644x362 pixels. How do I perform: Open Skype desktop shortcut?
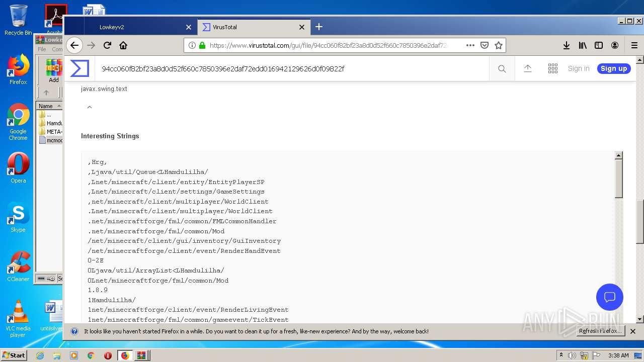(18, 217)
